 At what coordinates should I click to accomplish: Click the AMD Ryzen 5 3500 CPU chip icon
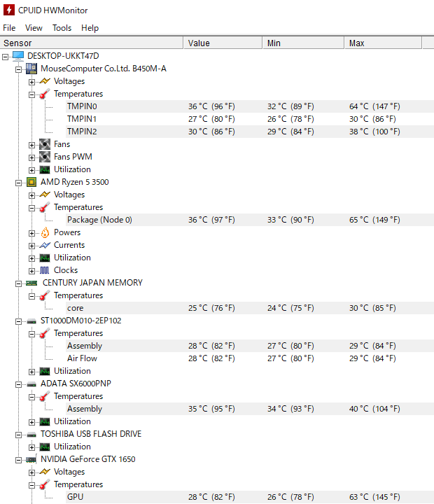[31, 182]
